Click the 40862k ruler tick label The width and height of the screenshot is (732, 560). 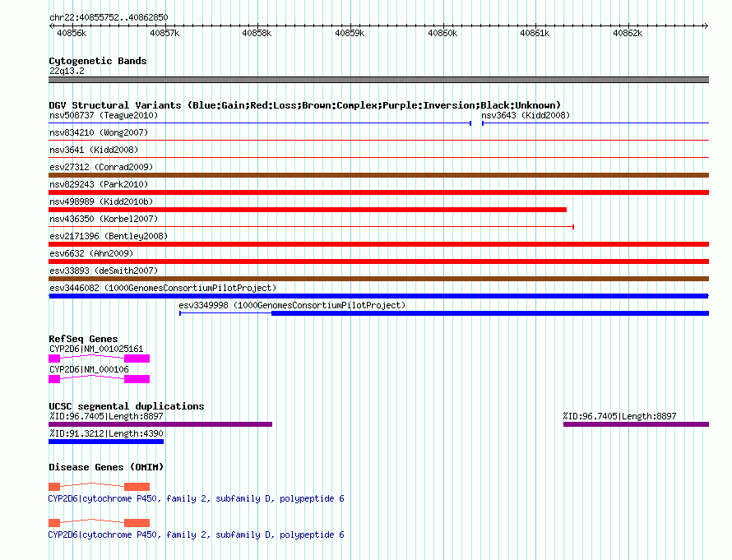click(x=628, y=33)
